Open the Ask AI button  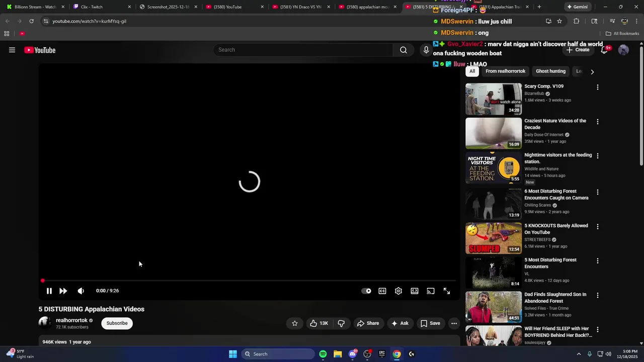[x=399, y=323]
